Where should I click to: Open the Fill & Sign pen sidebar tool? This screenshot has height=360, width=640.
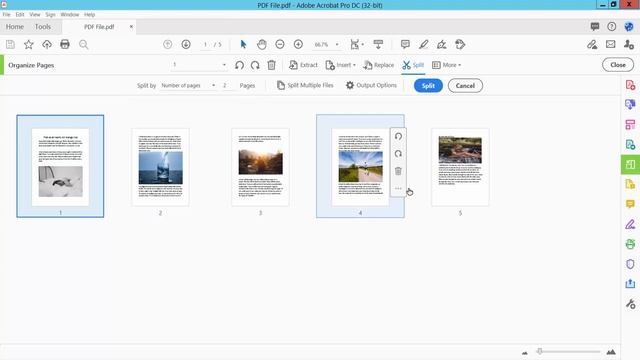[630, 224]
